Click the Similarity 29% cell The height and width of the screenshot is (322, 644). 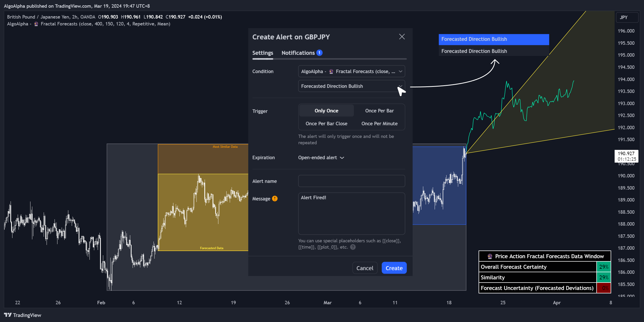[604, 278]
